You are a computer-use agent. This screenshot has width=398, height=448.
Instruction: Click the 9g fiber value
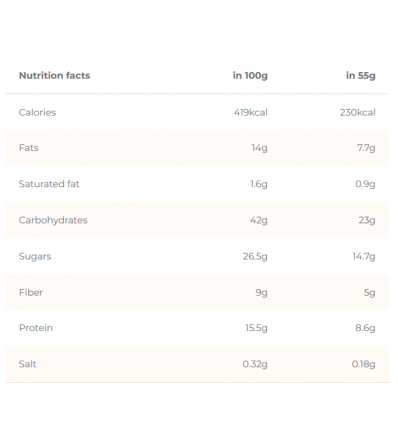click(262, 293)
